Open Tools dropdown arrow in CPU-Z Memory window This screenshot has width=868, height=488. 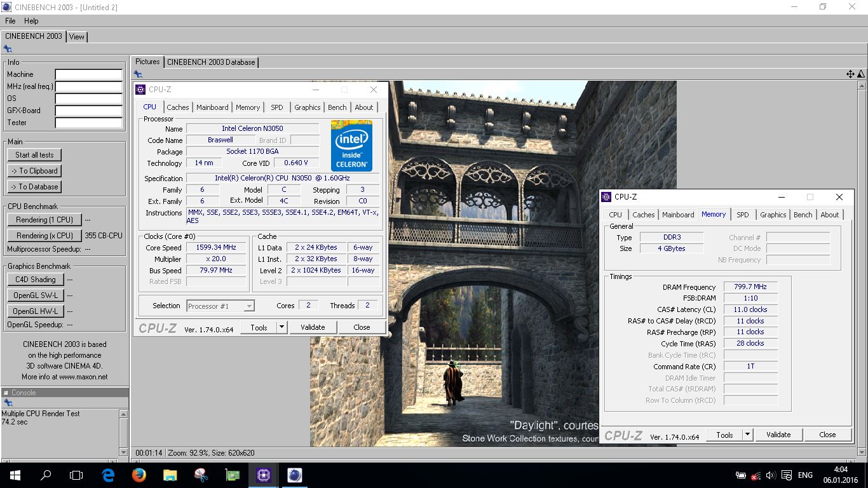pos(747,435)
